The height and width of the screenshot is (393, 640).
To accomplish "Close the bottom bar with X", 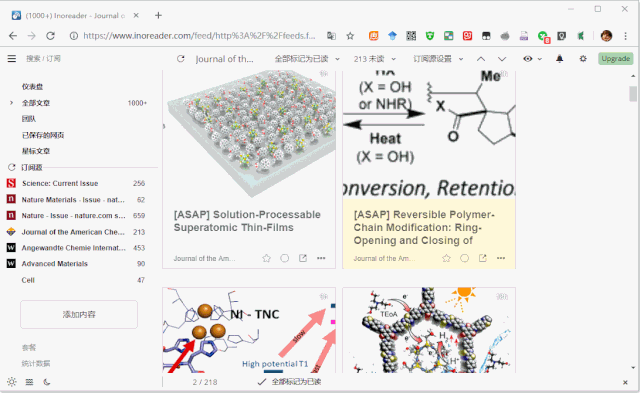I will (625, 382).
